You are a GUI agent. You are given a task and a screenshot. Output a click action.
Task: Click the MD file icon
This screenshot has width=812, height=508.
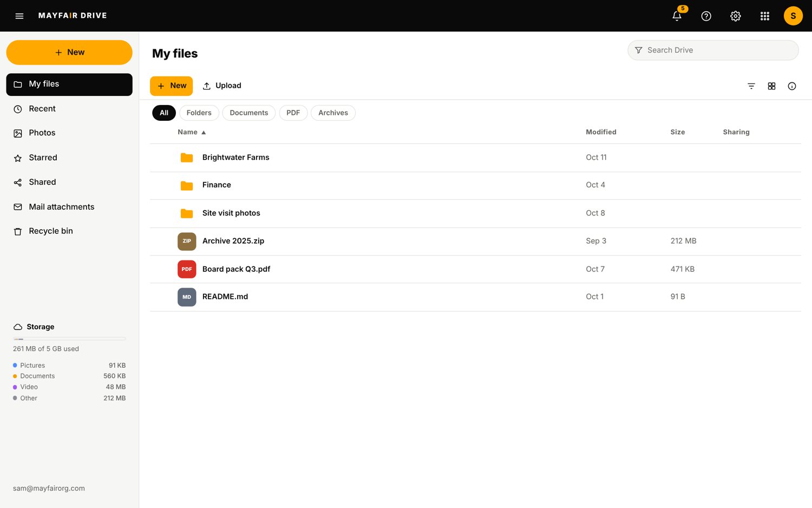(187, 297)
